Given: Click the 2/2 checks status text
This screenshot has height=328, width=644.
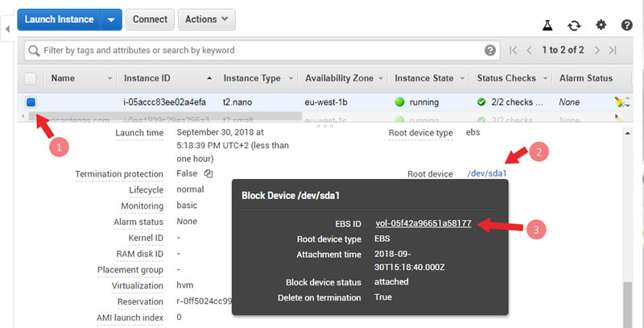Looking at the screenshot, I should pyautogui.click(x=517, y=102).
